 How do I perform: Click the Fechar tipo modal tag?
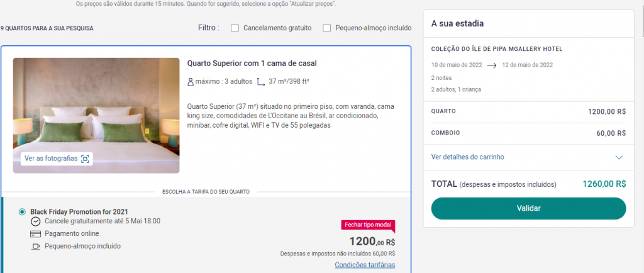pos(368,225)
